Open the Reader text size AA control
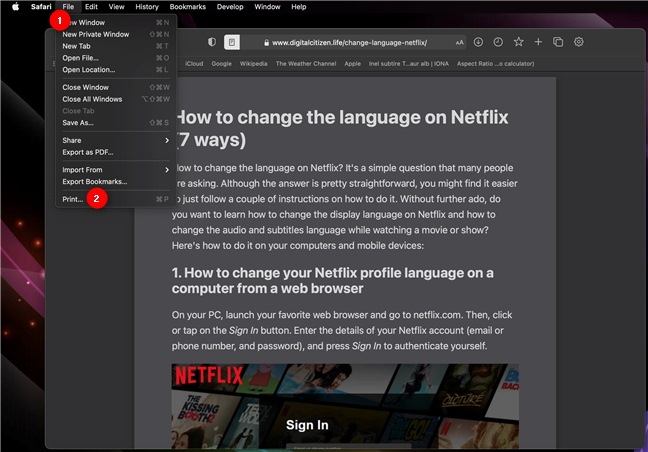The image size is (648, 452). (460, 43)
